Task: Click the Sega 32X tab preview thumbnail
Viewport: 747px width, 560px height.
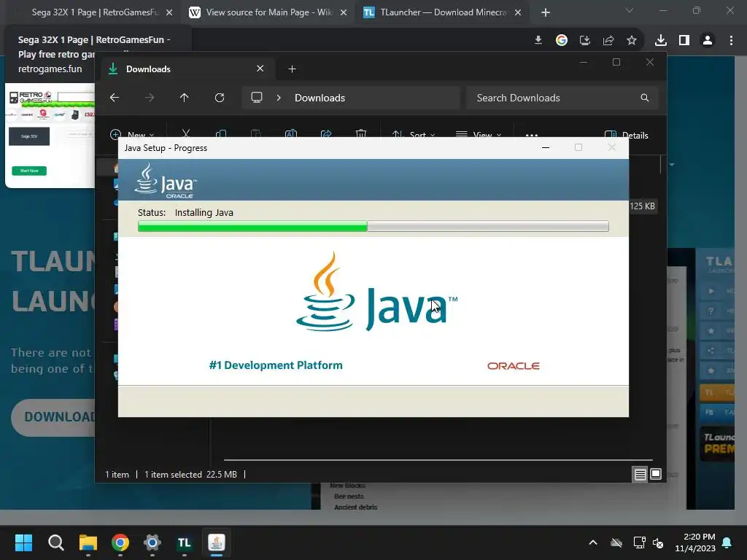Action: click(50, 136)
